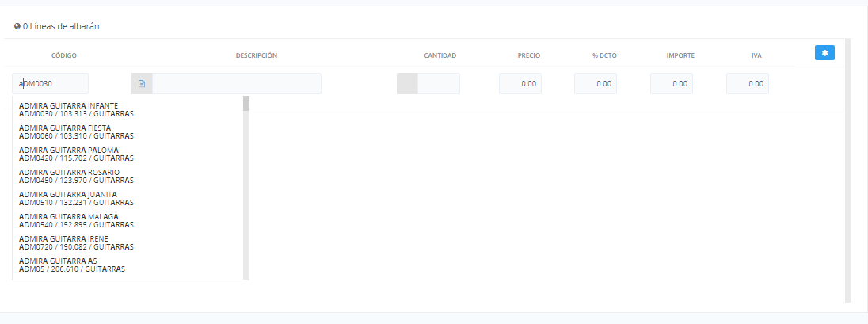868x324 pixels.
Task: Click the DESCRIPCIÓN column header
Action: (x=257, y=56)
